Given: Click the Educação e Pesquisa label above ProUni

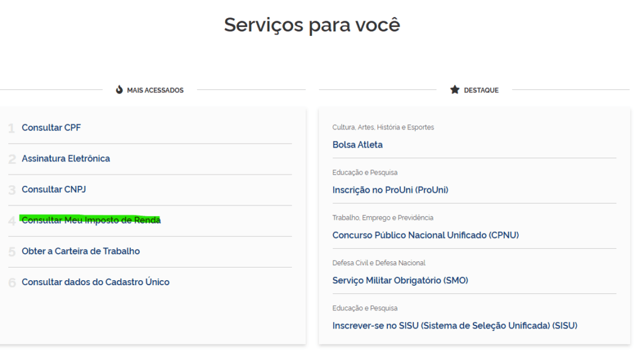Looking at the screenshot, I should 365,173.
